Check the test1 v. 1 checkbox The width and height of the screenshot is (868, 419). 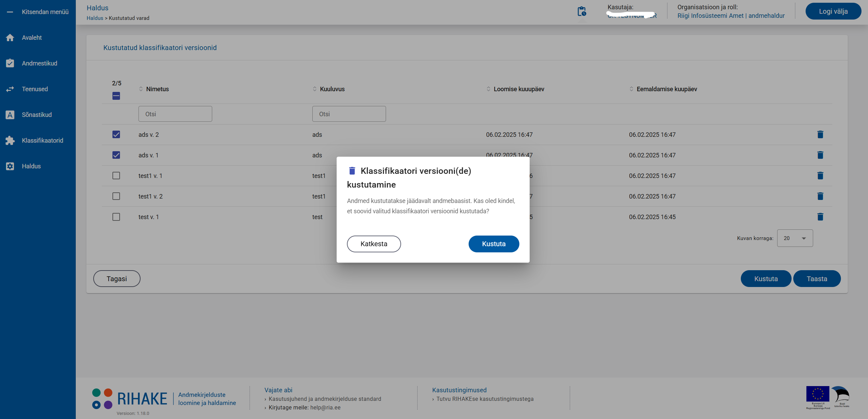click(x=116, y=176)
